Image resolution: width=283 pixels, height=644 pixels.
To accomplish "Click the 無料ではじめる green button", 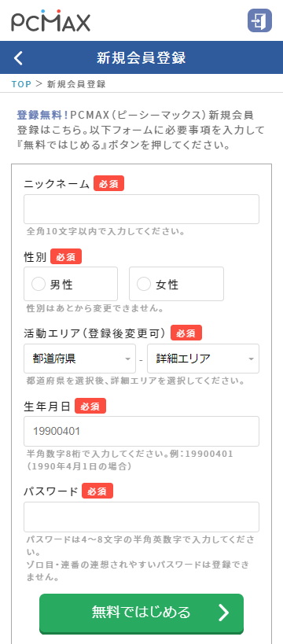I will pyautogui.click(x=141, y=613).
